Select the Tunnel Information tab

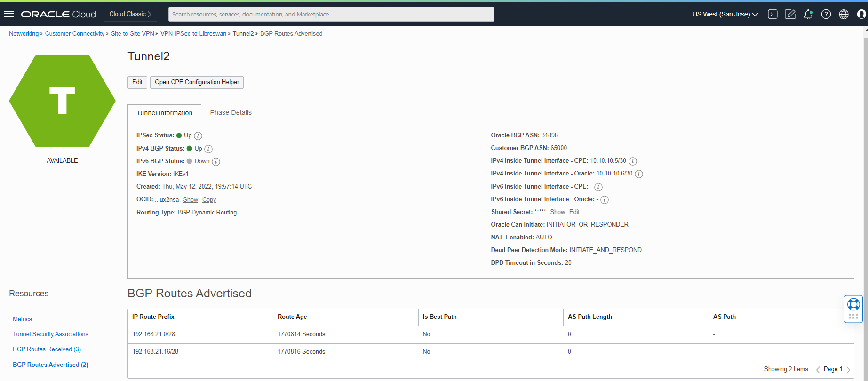[x=164, y=113]
